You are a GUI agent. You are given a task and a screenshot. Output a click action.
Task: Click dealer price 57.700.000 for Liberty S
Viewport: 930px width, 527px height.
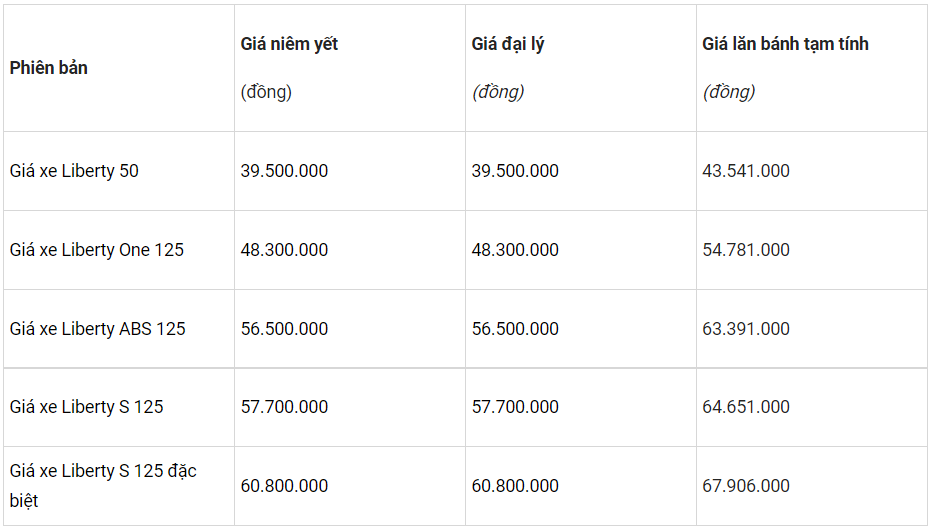pyautogui.click(x=515, y=407)
